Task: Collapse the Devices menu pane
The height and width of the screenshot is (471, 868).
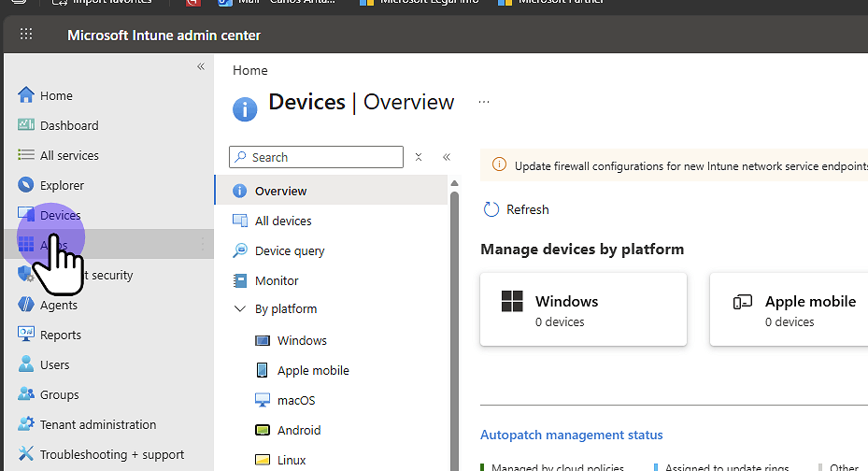Action: [447, 157]
